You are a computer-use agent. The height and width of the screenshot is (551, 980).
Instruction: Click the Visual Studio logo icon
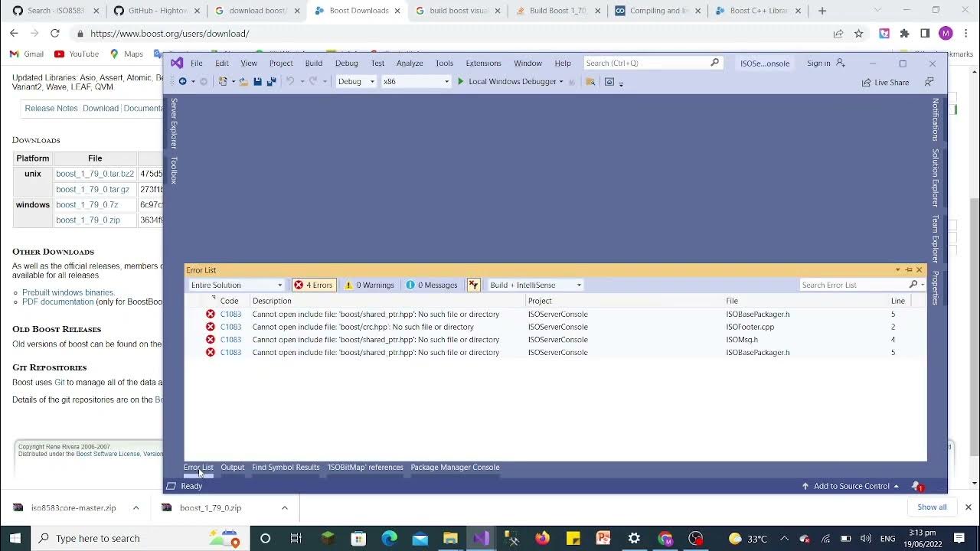pos(177,63)
